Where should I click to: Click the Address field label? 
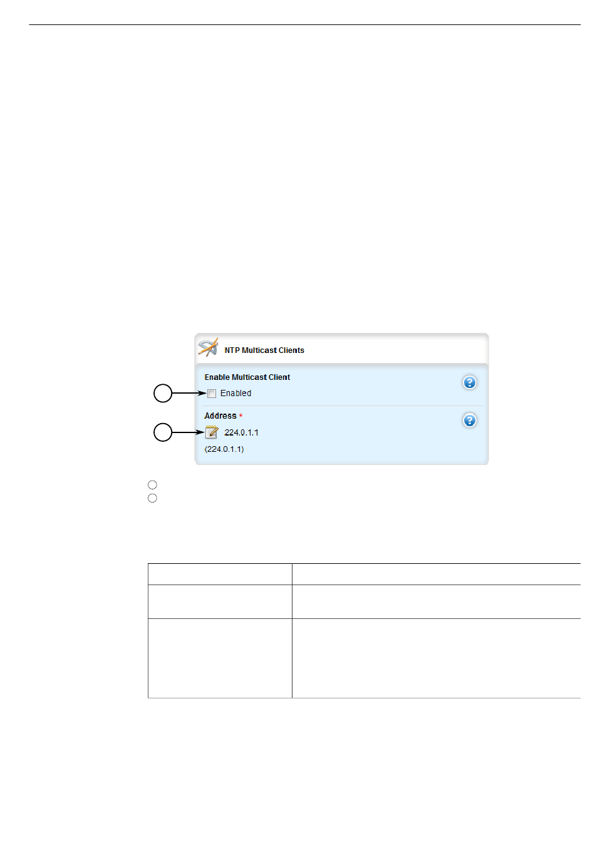coord(220,416)
